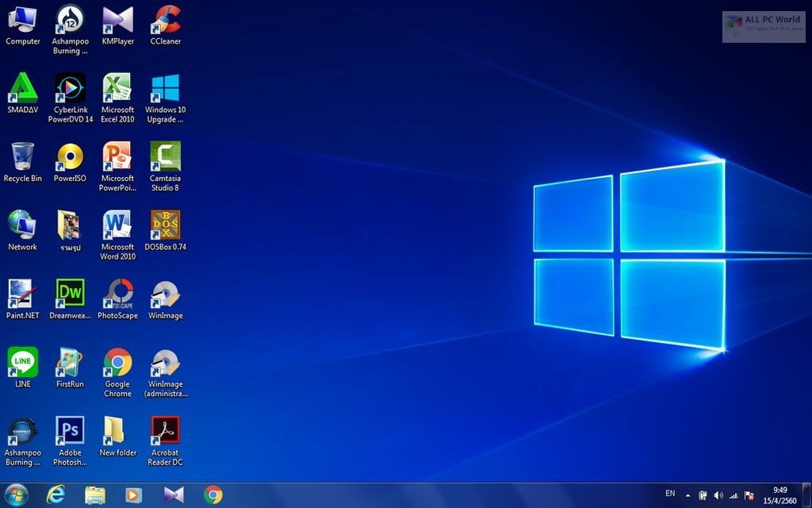
Task: Select the New folder icon on desktop
Action: tap(117, 431)
